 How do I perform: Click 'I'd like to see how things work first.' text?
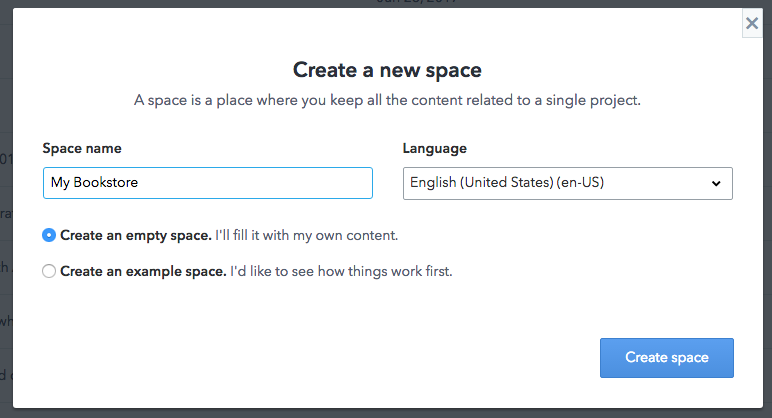(341, 271)
